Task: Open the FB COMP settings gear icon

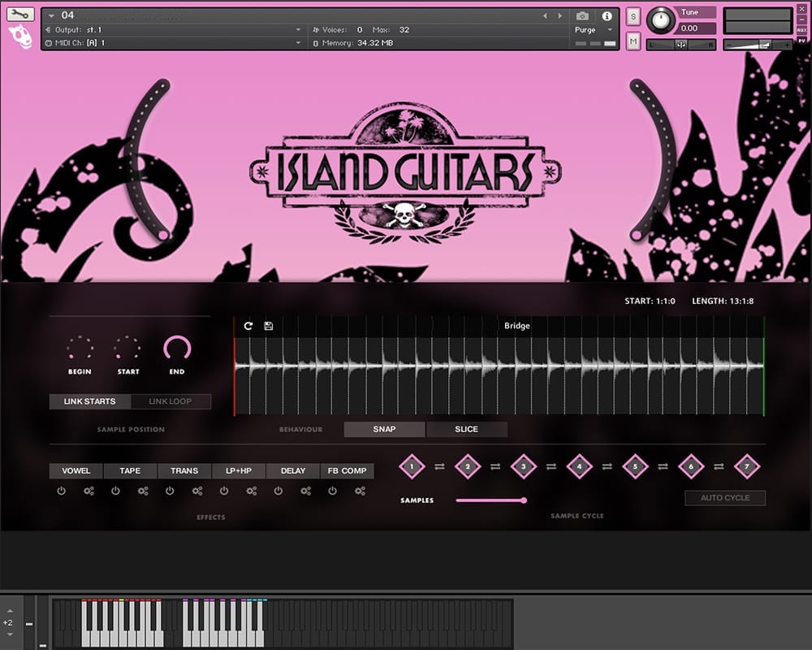Action: [x=360, y=491]
